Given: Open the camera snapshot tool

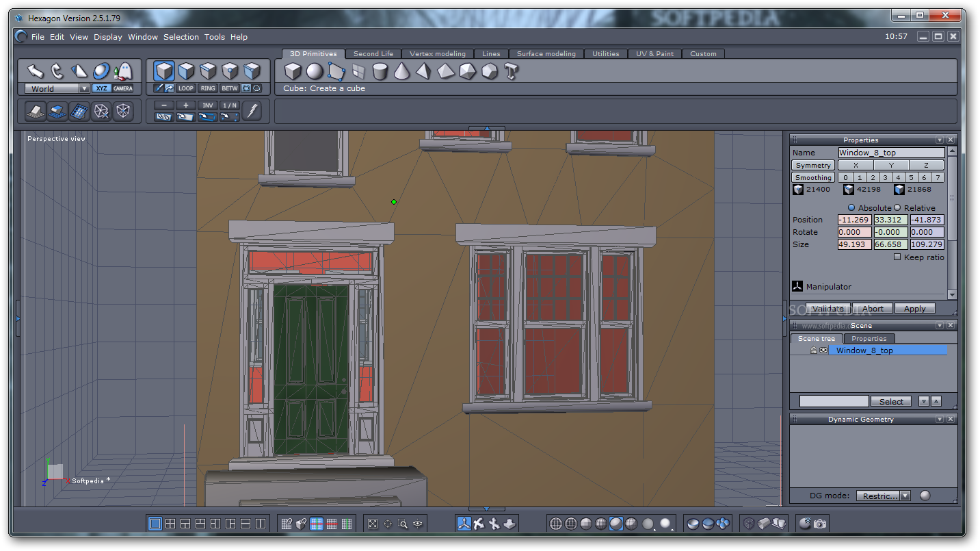Looking at the screenshot, I should pyautogui.click(x=820, y=524).
